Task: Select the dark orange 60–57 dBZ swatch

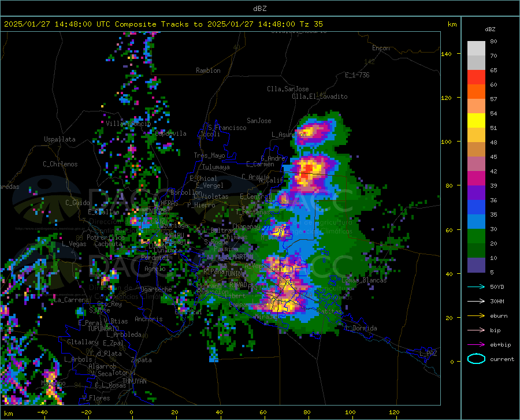Action: tap(476, 91)
